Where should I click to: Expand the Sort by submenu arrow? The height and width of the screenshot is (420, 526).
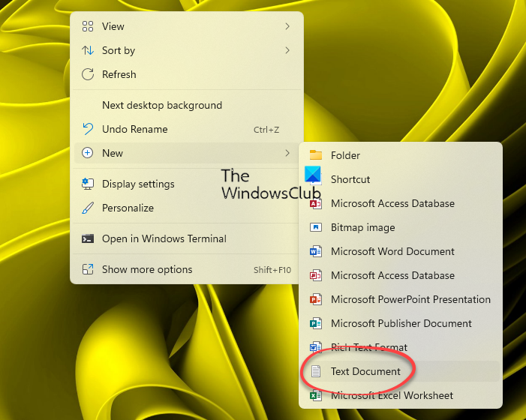tap(287, 50)
